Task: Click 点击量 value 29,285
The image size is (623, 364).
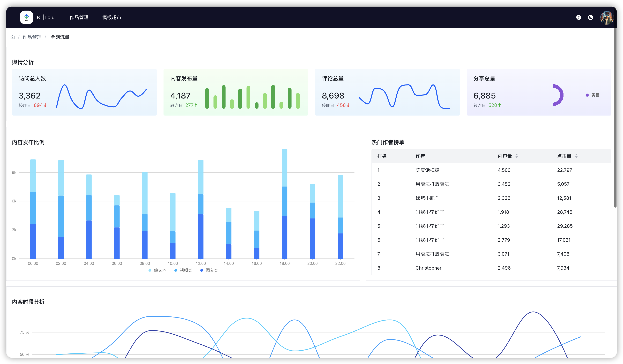Action: [x=565, y=226]
